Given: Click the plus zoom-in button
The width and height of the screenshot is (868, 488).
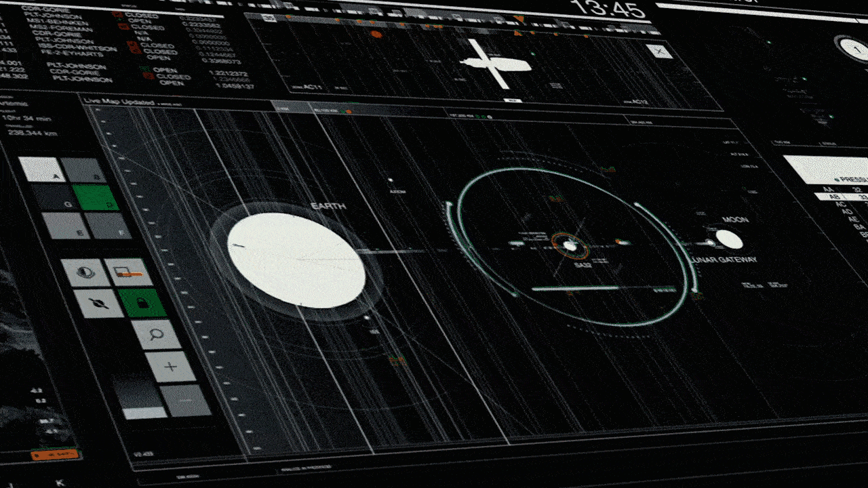Looking at the screenshot, I should coord(170,367).
